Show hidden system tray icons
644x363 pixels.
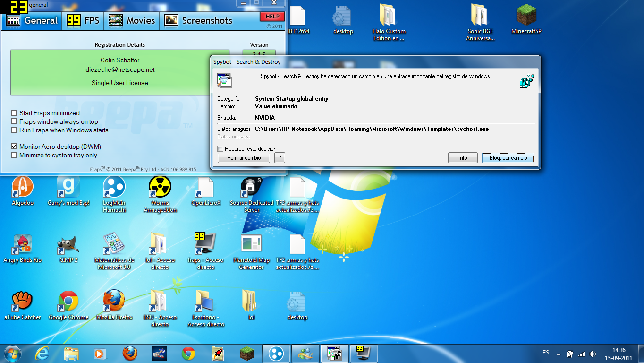(559, 354)
